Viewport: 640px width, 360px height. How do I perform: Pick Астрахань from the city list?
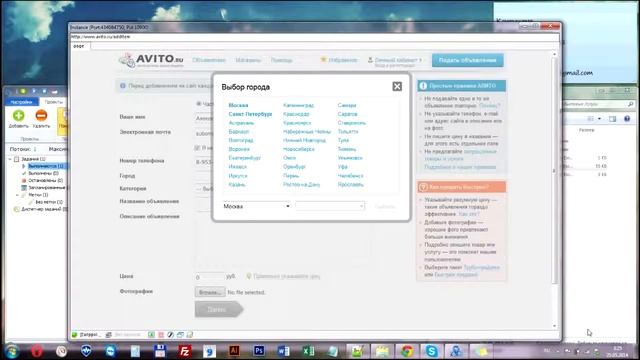coord(241,123)
